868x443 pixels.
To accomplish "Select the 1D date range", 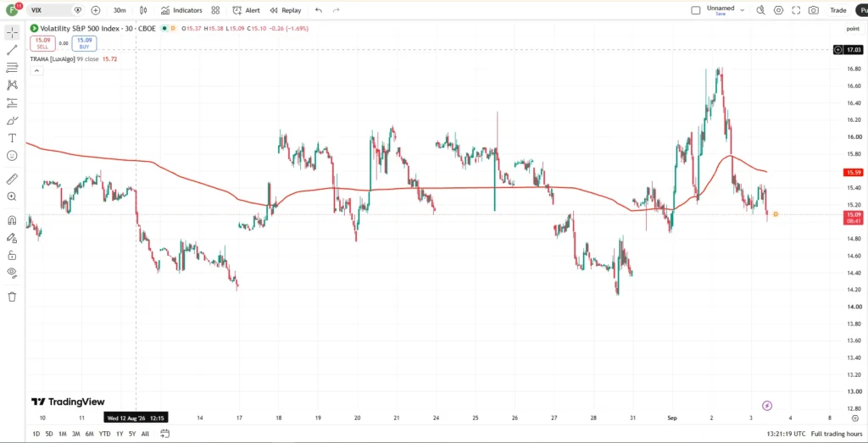I will tap(36, 434).
